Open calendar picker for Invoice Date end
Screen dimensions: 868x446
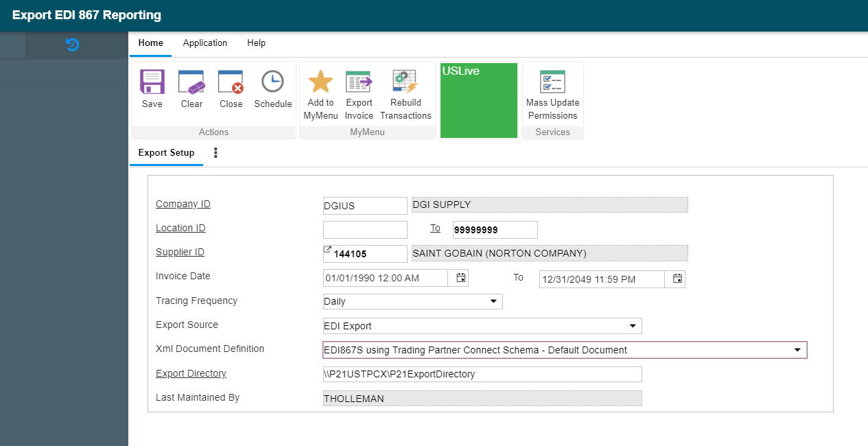(677, 279)
